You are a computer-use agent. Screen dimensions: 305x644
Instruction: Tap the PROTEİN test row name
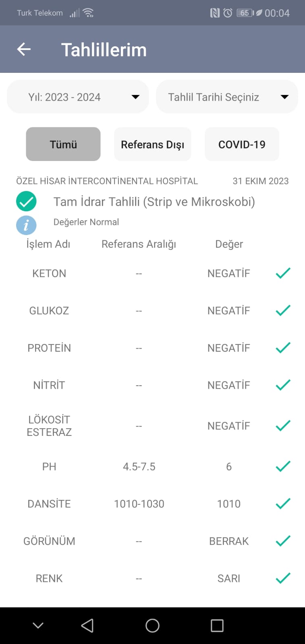(x=49, y=348)
